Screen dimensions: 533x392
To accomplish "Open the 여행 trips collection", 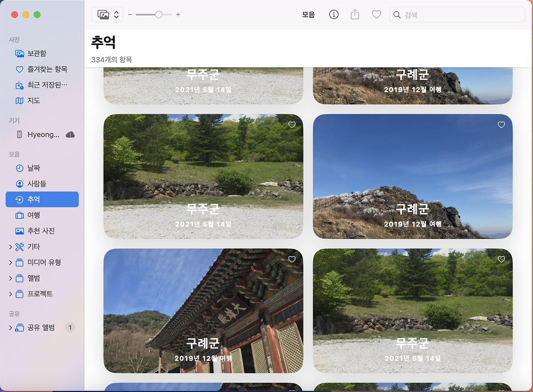I will [42, 215].
